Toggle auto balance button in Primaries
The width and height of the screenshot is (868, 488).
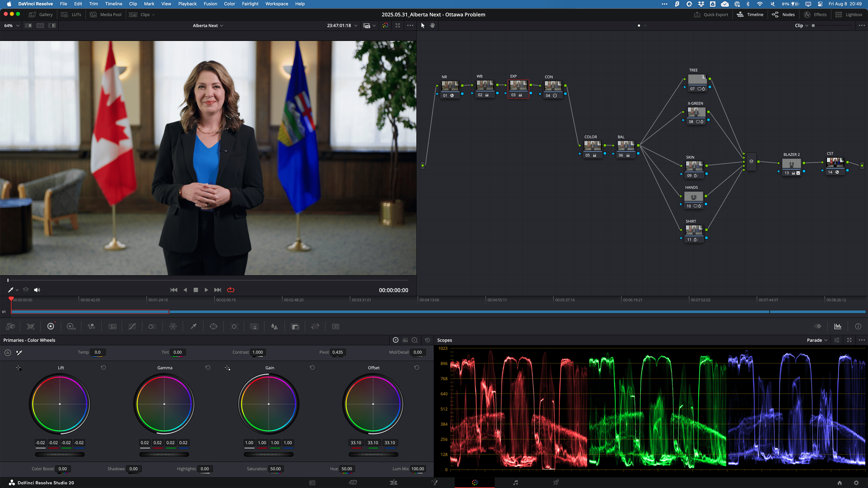click(x=8, y=353)
